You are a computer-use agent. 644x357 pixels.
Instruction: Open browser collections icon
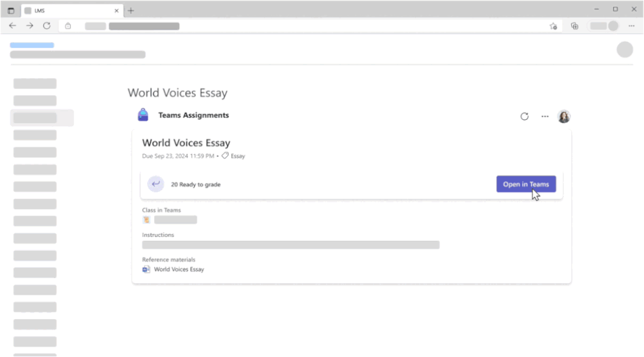(574, 26)
